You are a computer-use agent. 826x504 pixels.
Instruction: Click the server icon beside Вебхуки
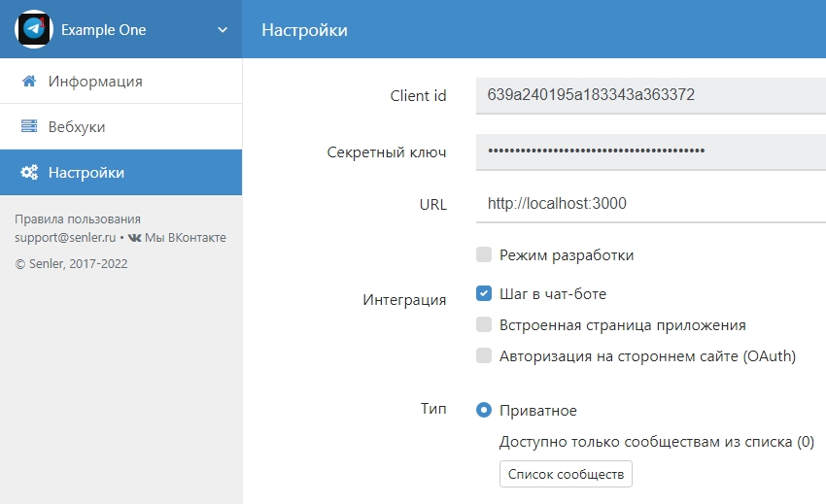(x=29, y=127)
